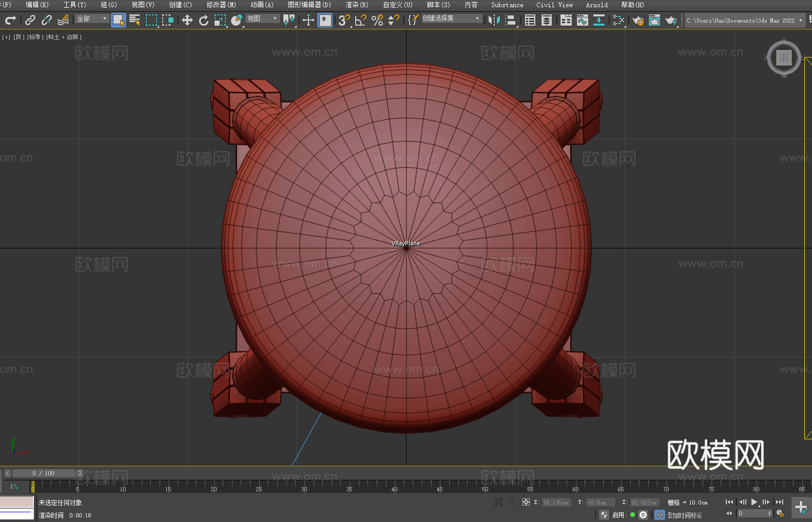This screenshot has height=522, width=812.
Task: Click Select and Manipulate icon
Action: pos(308,21)
